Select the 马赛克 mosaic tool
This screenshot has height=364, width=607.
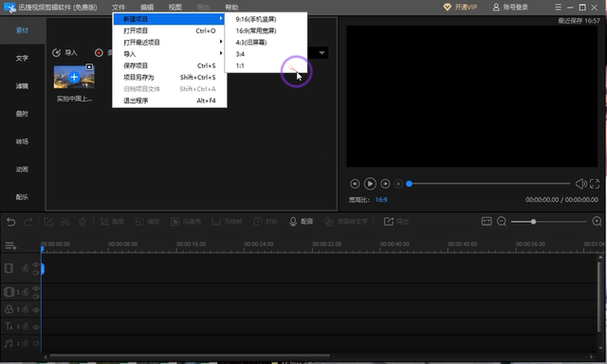186,222
